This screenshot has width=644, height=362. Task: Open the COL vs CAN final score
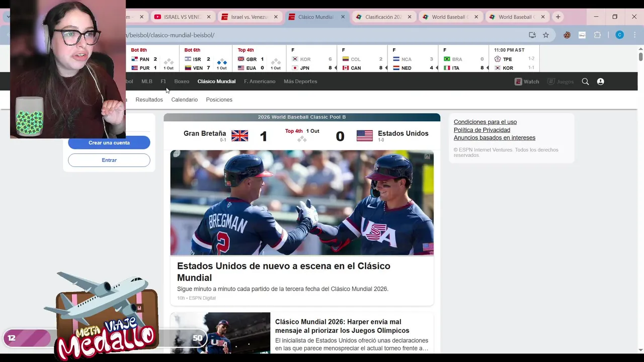tap(362, 59)
